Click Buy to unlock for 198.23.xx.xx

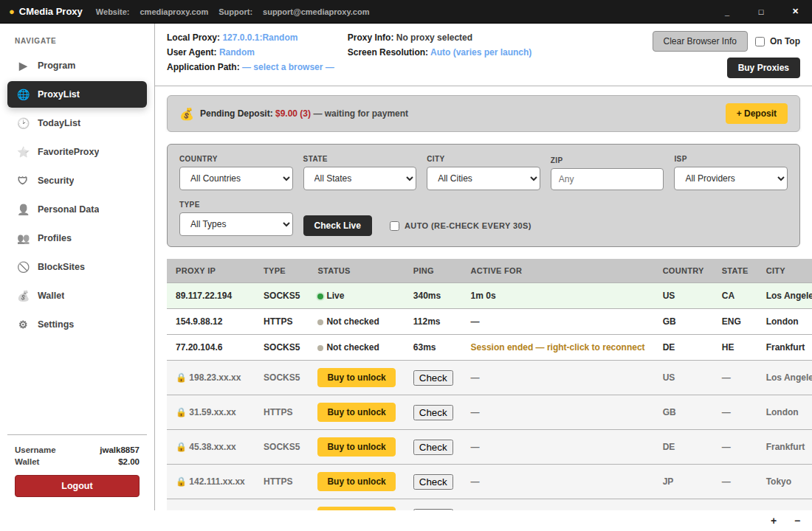357,378
